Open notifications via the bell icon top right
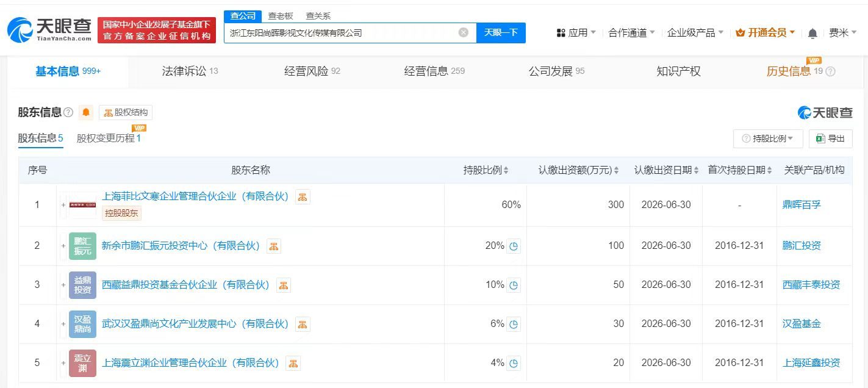This screenshot has height=388, width=868. pos(812,33)
